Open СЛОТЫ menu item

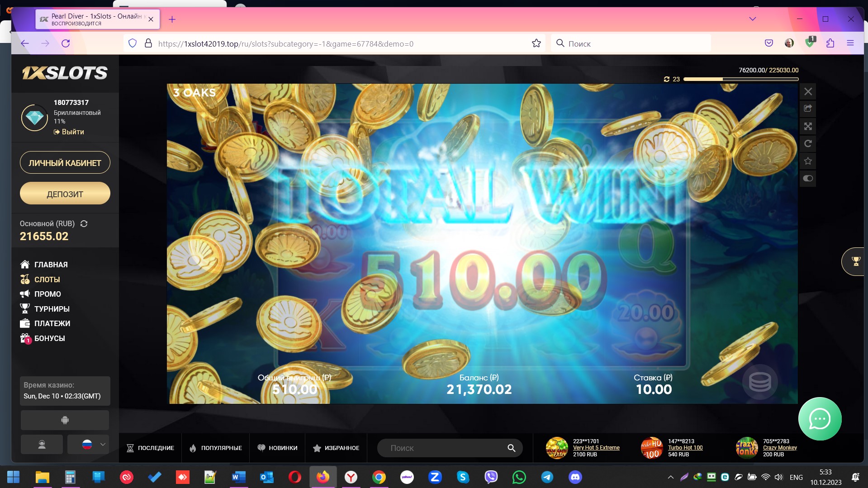(40, 280)
